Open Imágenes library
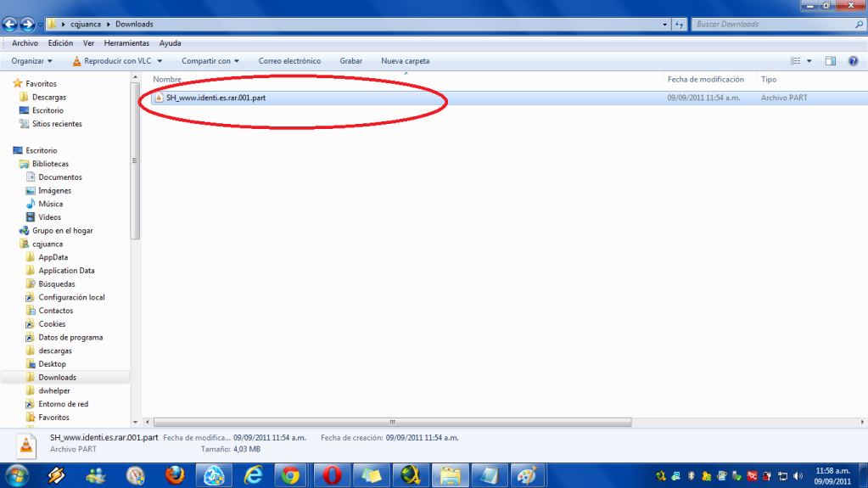 click(x=55, y=191)
